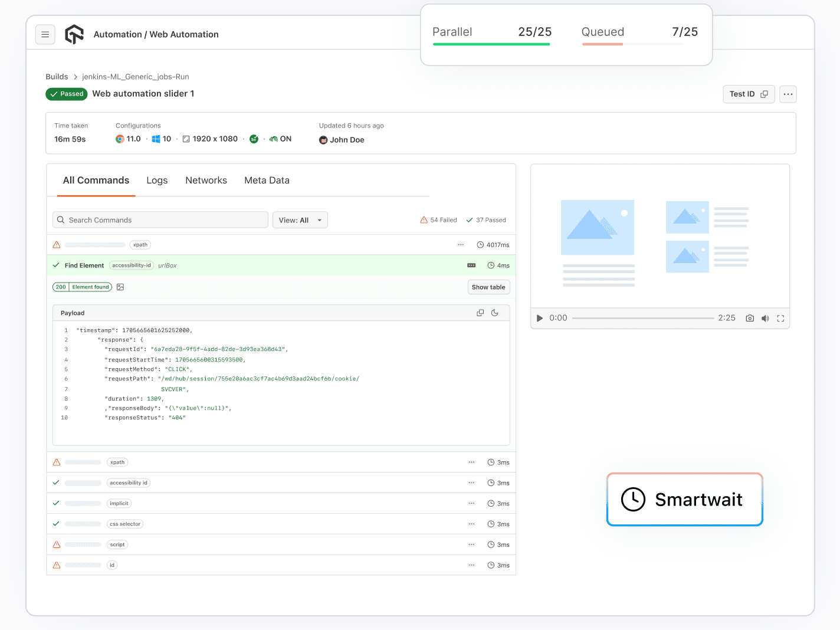Image resolution: width=840 pixels, height=630 pixels.
Task: Toggle the SmartUI ON setting
Action: [x=279, y=139]
